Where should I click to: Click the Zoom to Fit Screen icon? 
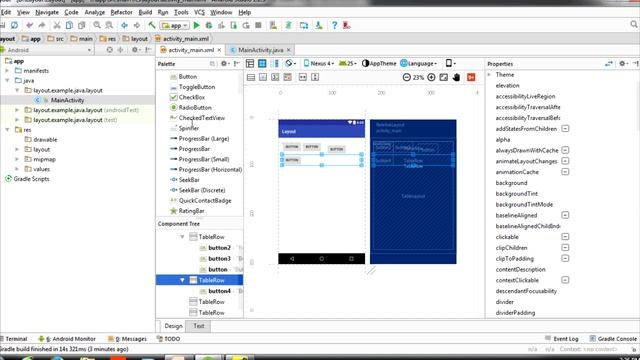pos(444,77)
